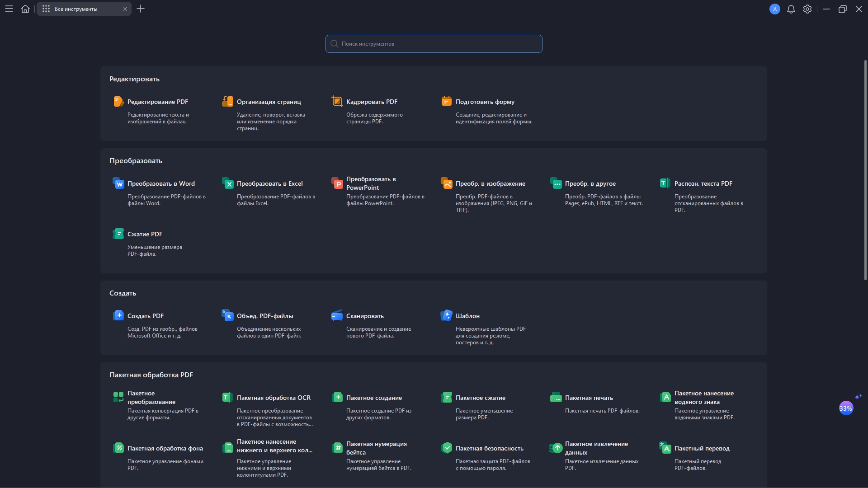This screenshot has height=488, width=868.
Task: Select the Crop PDF tool icon
Action: pyautogui.click(x=337, y=102)
